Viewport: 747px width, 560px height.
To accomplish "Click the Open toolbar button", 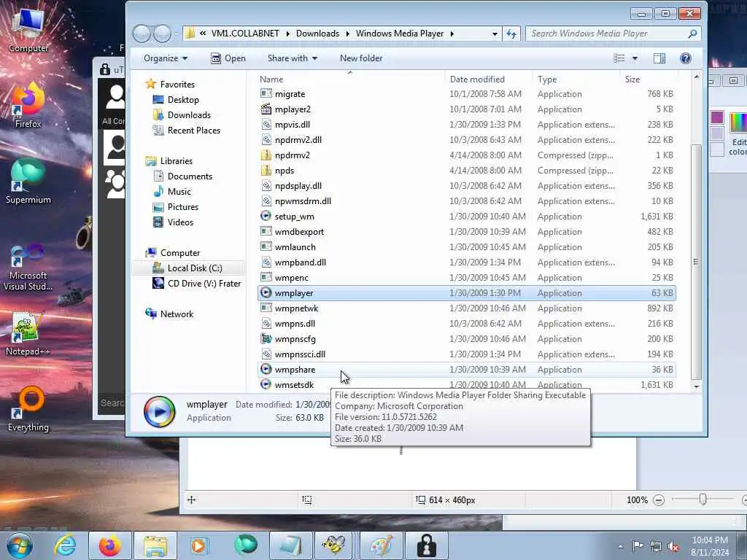I will 228,58.
